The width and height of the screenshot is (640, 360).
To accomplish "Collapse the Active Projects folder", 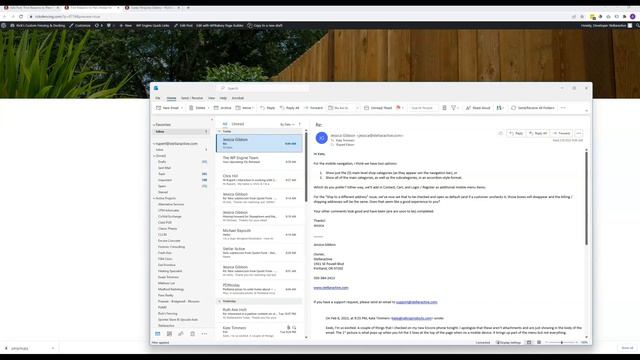I will pyautogui.click(x=154, y=198).
